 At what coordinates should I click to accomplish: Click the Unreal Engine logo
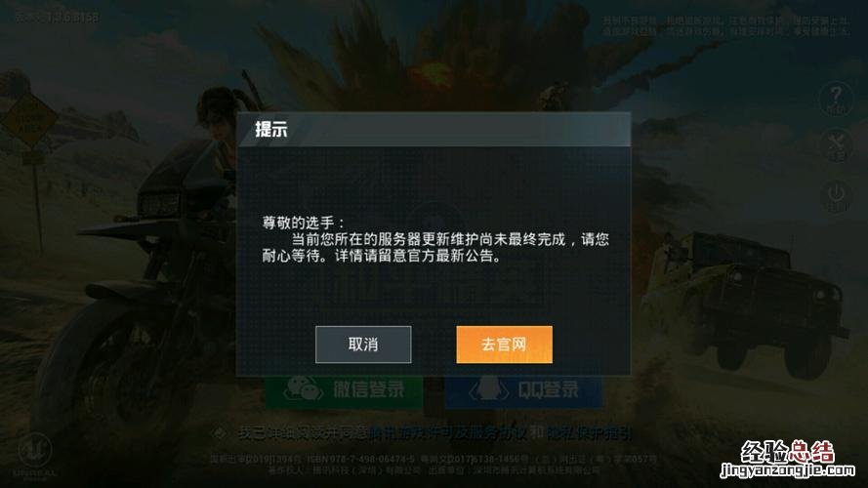pos(35,456)
